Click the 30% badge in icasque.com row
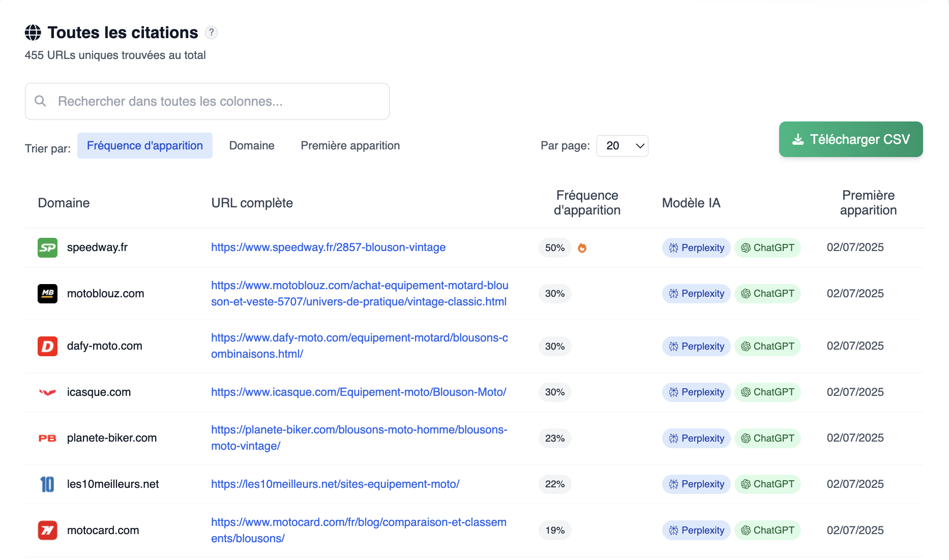The image size is (949, 560). point(555,392)
